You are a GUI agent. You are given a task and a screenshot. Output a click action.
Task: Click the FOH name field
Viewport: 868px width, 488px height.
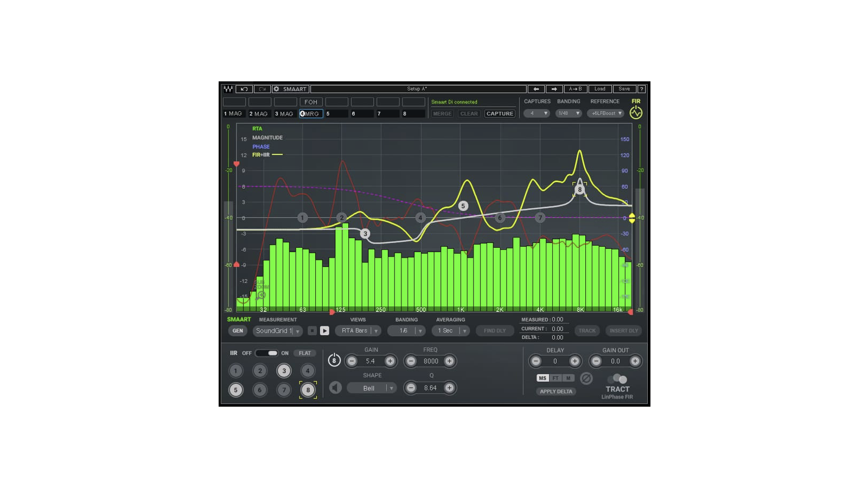click(311, 102)
